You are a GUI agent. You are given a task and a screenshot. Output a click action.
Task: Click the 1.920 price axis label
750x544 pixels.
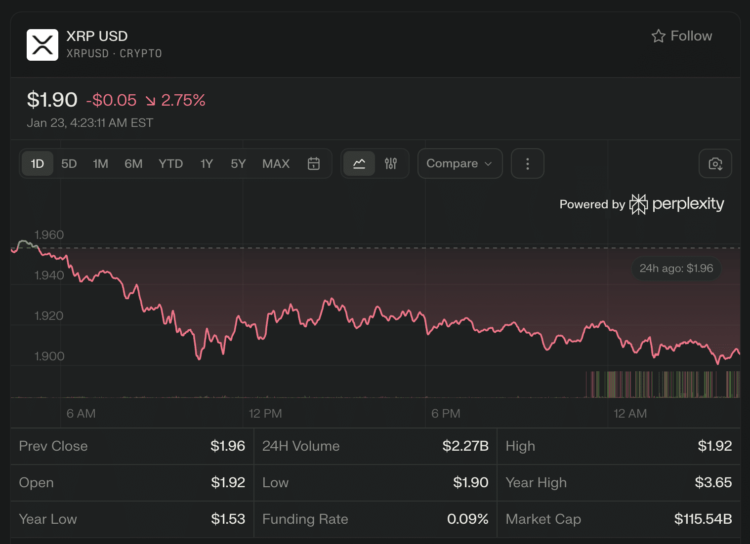(49, 316)
